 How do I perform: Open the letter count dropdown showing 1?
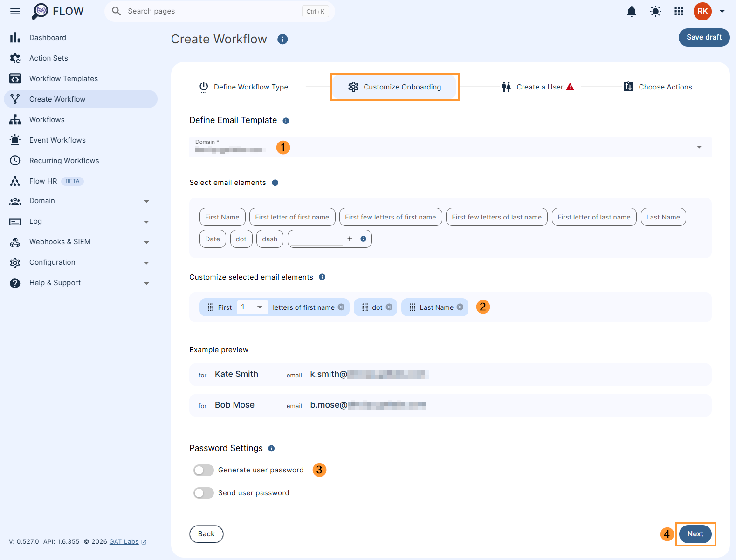[252, 307]
